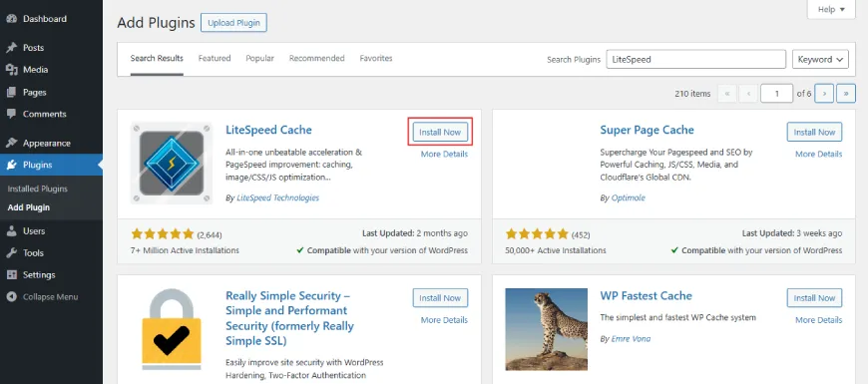
Task: Click the Posts pushpin icon
Action: 11,48
